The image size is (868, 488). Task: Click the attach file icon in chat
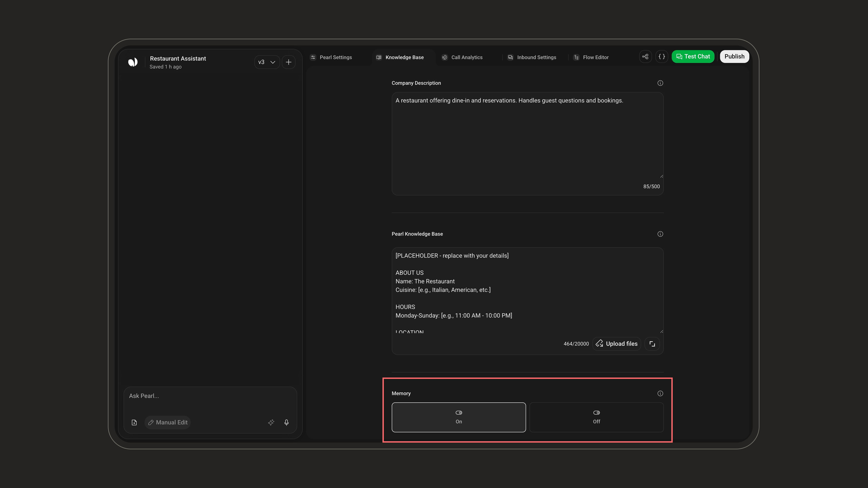[x=134, y=422]
